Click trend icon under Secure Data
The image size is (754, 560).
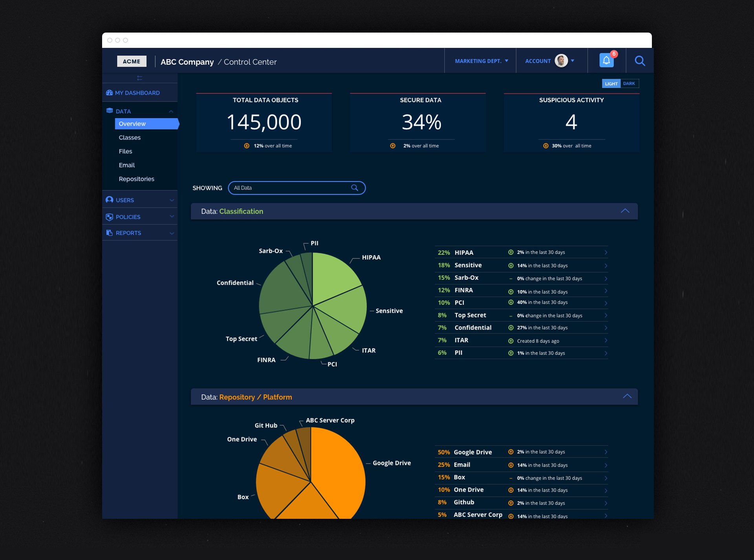[x=393, y=146]
